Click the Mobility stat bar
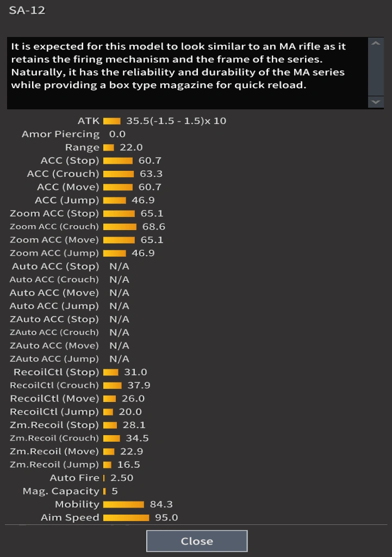 123,505
